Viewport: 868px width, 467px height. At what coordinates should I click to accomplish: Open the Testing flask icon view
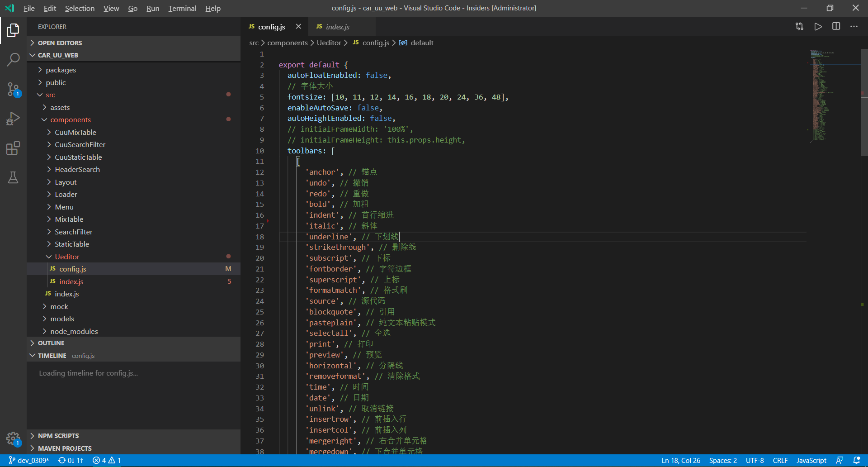tap(13, 177)
